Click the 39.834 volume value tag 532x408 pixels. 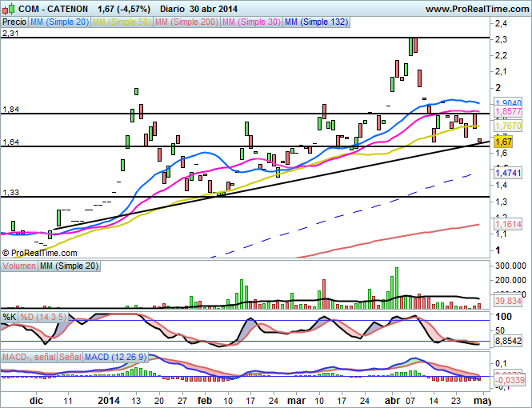coord(508,301)
